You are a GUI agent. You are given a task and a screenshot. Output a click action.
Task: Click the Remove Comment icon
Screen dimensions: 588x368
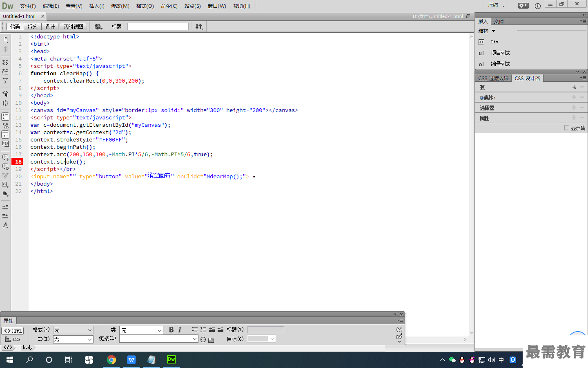(6, 166)
